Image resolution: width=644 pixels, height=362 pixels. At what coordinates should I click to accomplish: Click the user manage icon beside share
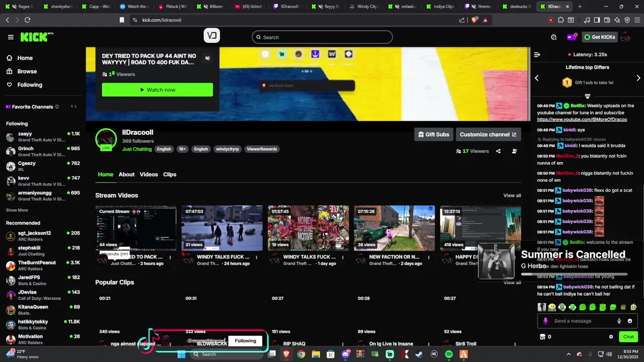(x=514, y=151)
